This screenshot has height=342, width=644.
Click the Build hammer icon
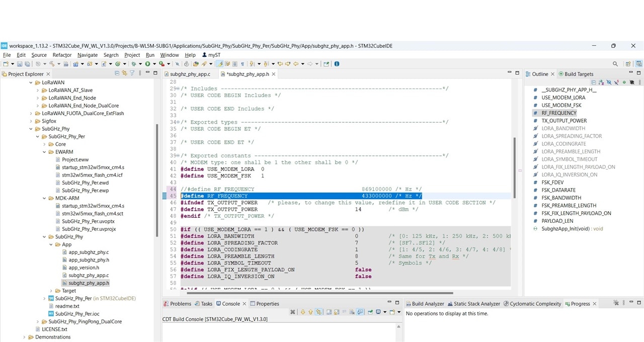coord(51,64)
